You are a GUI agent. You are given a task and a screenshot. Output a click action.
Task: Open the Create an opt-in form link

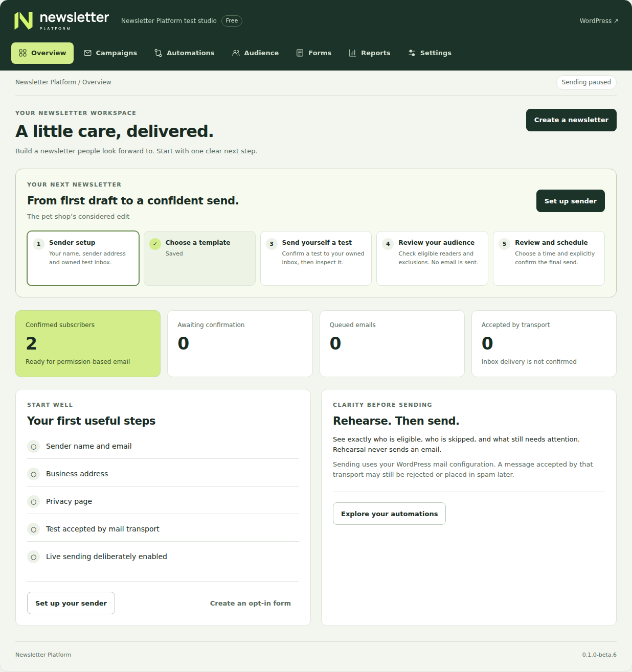pos(251,603)
